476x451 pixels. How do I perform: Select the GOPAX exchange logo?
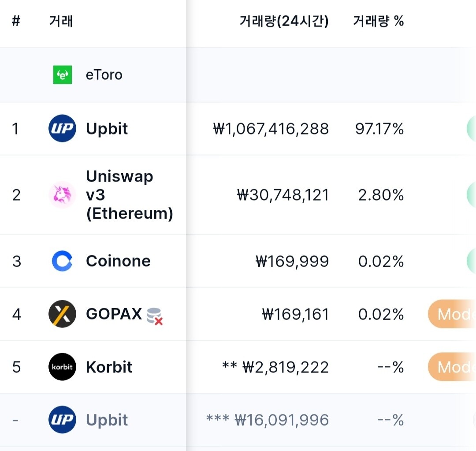[62, 314]
